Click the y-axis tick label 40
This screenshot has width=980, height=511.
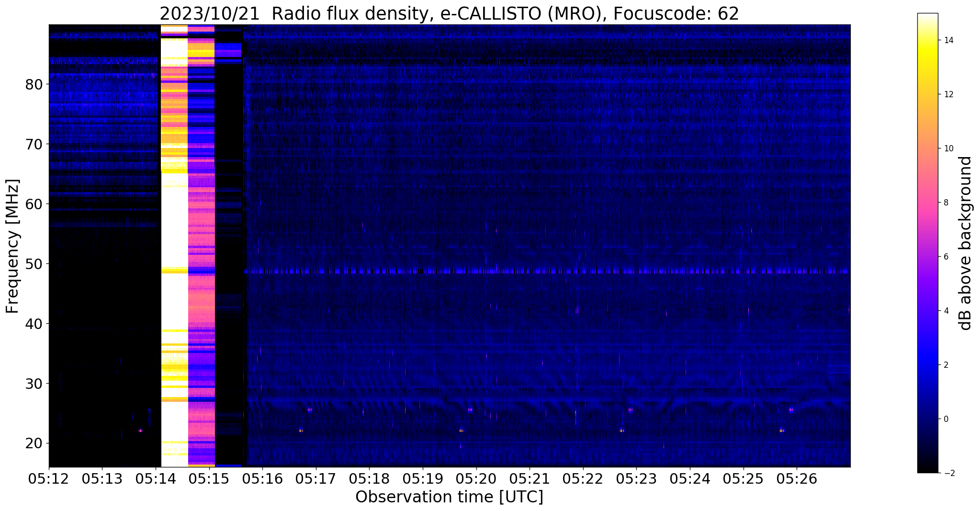34,324
